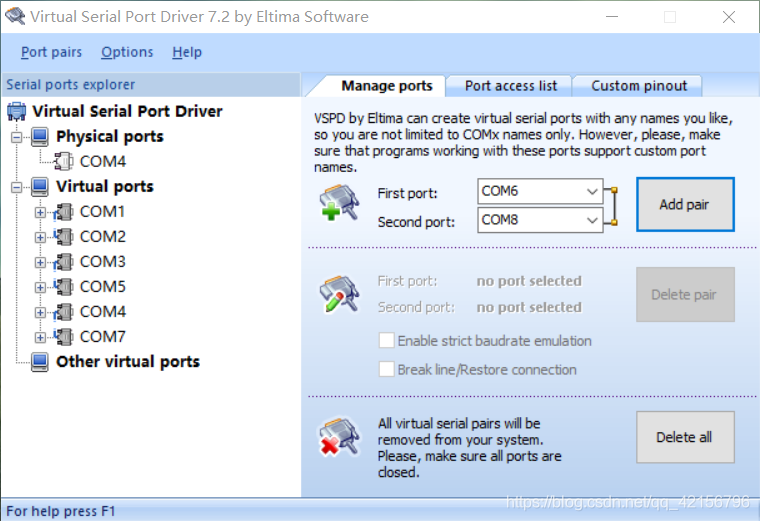Viewport: 760px width, 521px height.
Task: Select the Physical ports label
Action: (110, 137)
